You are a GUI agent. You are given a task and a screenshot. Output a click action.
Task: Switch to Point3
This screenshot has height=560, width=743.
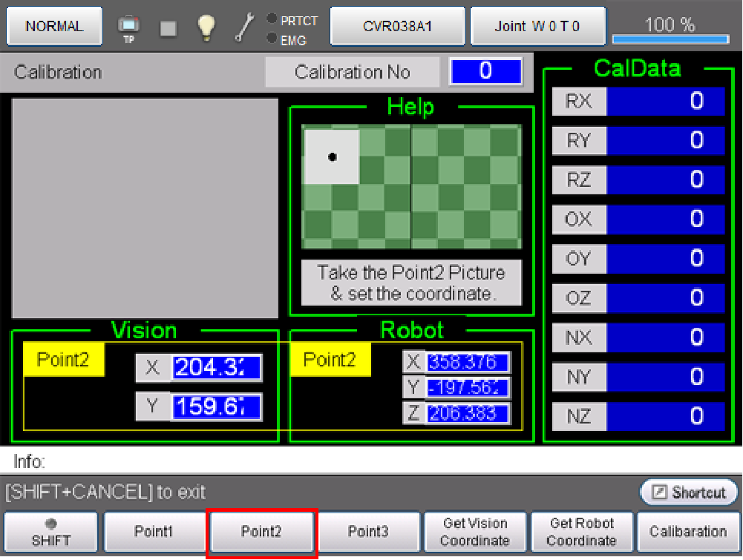pos(368,532)
